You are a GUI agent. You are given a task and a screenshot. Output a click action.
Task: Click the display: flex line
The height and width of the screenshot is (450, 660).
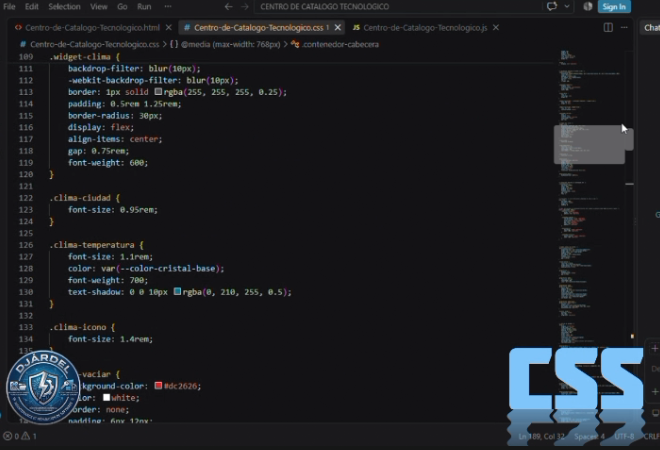(x=101, y=128)
